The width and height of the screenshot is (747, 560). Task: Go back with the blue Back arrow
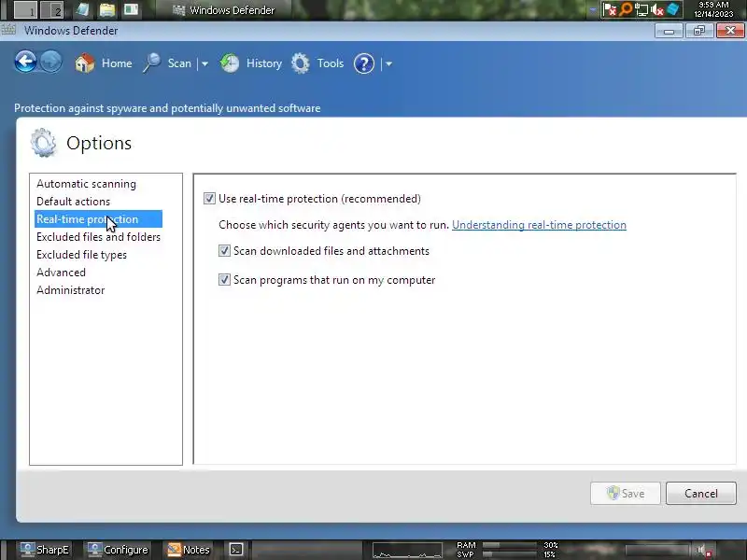(26, 63)
